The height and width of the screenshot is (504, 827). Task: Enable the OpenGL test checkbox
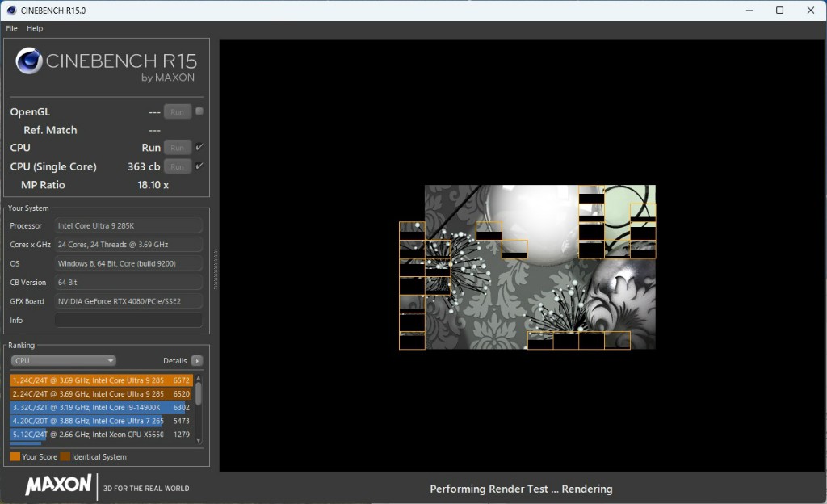(x=199, y=111)
